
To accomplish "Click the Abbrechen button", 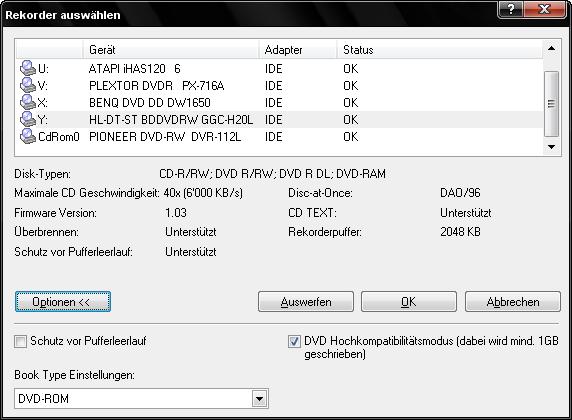I will coord(513,302).
